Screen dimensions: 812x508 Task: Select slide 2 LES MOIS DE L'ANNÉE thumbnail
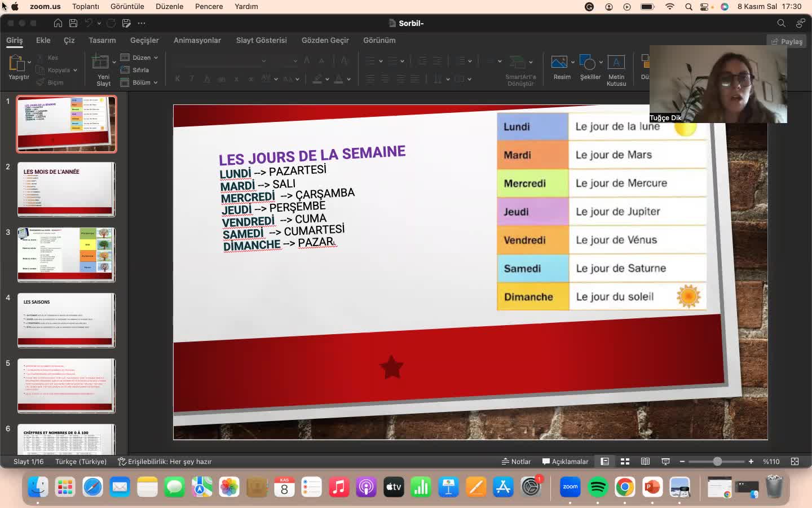click(67, 189)
